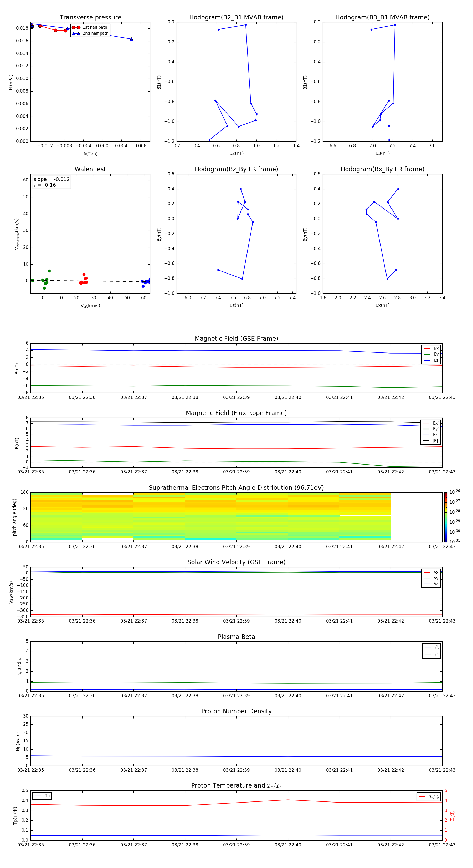This screenshot has width=473, height=868.
Task: Click the |B| entry in Flux Rope legend
Action: point(431,441)
